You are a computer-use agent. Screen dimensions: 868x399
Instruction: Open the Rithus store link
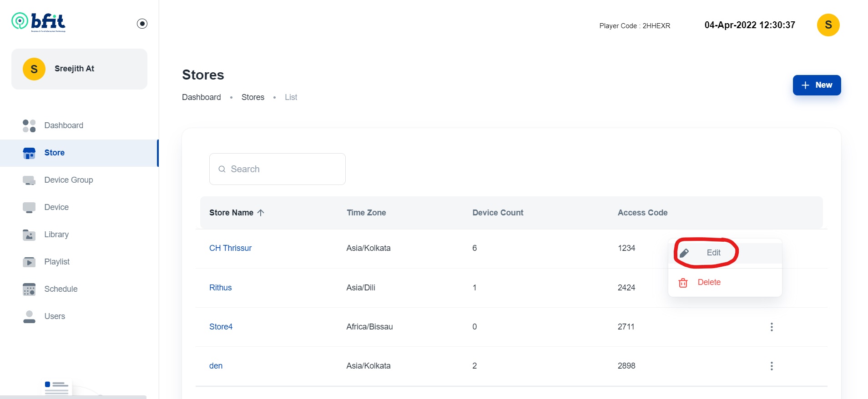(220, 288)
